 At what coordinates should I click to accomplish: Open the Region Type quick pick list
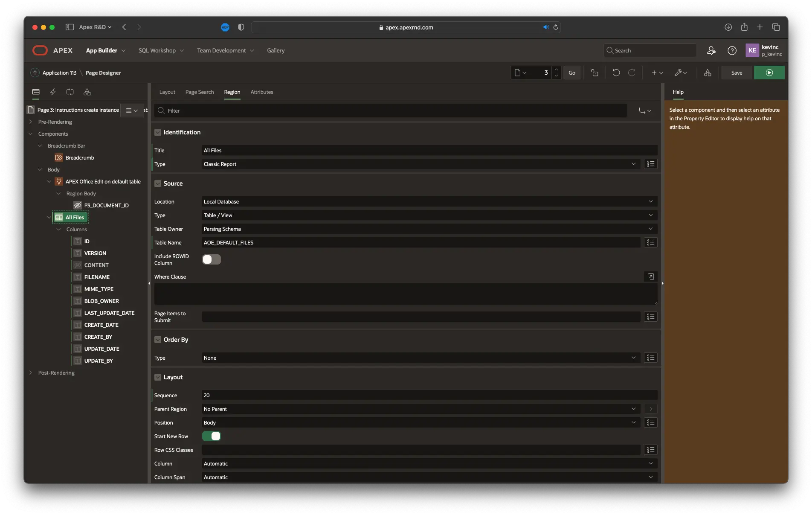pyautogui.click(x=650, y=164)
